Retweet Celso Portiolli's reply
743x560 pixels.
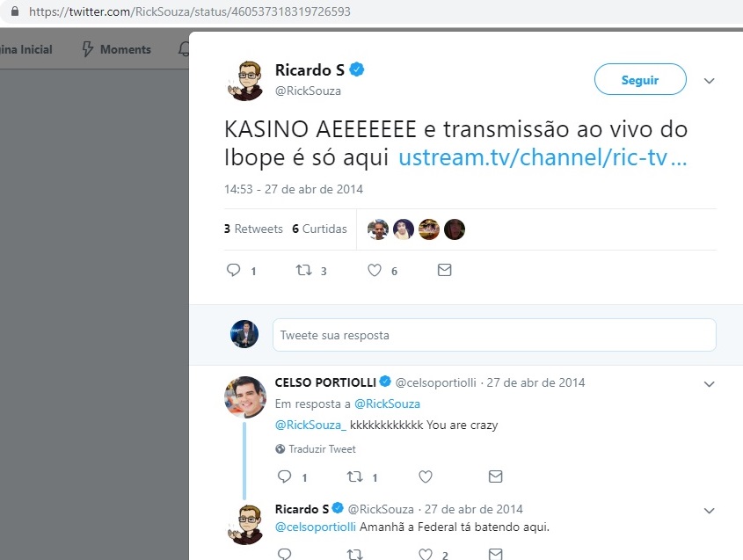click(355, 476)
